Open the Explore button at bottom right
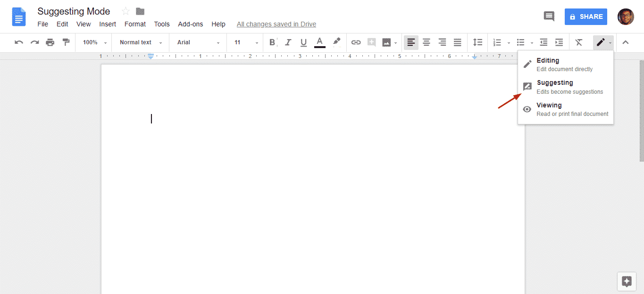Screen dimensions: 644x294 pyautogui.click(x=627, y=282)
